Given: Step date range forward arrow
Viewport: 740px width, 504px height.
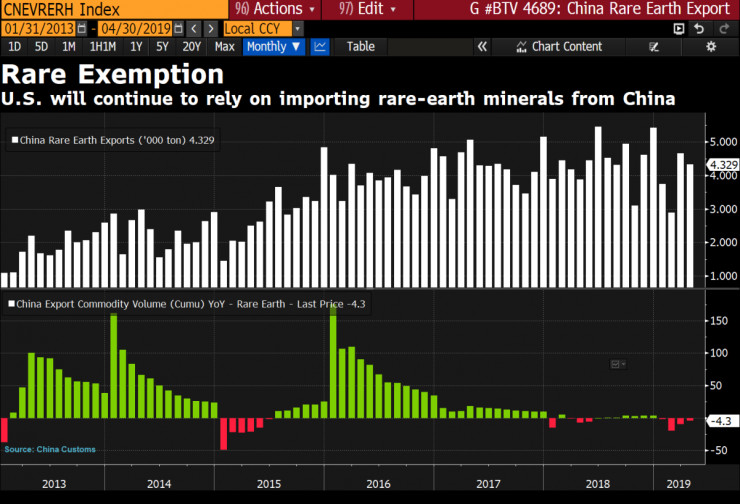Looking at the screenshot, I should click(211, 28).
